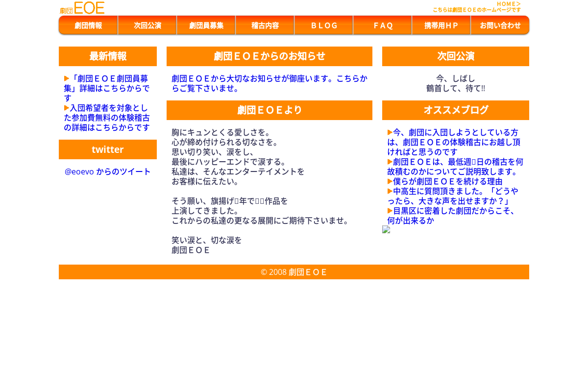Click the 劇団EOEより heading

(x=269, y=110)
